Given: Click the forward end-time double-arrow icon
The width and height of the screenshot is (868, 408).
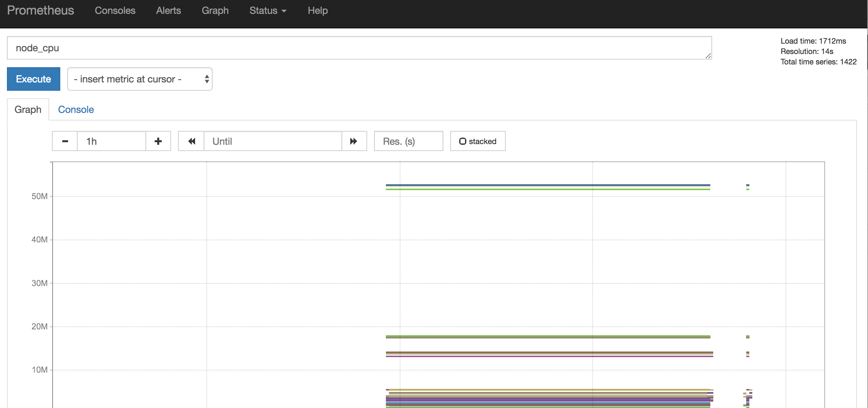Looking at the screenshot, I should [354, 141].
